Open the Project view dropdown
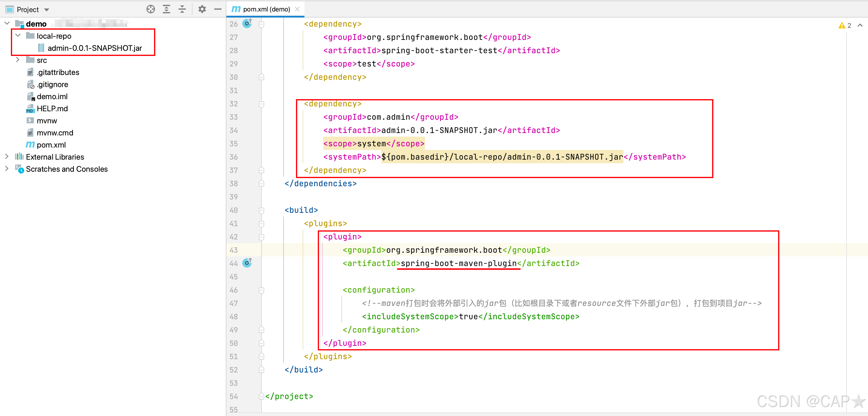Viewport: 868px width, 416px height. [47, 10]
